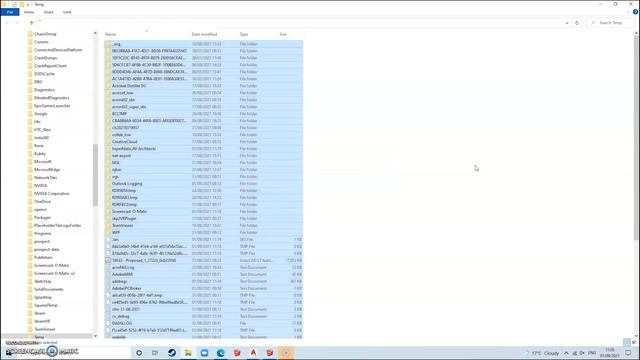The width and height of the screenshot is (640, 360).
Task: Click the WPF folder icon
Action: (x=108, y=232)
